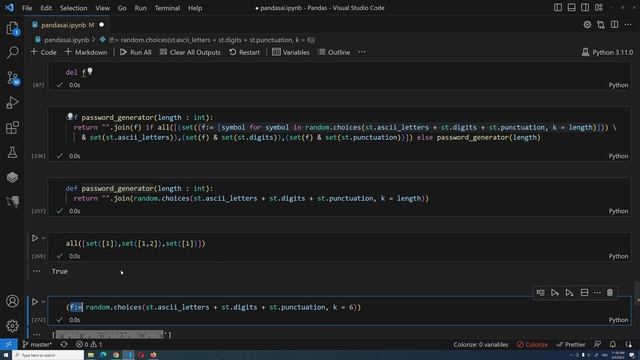Image resolution: width=640 pixels, height=360 pixels.
Task: Run the random.choices cell
Action: [35, 302]
